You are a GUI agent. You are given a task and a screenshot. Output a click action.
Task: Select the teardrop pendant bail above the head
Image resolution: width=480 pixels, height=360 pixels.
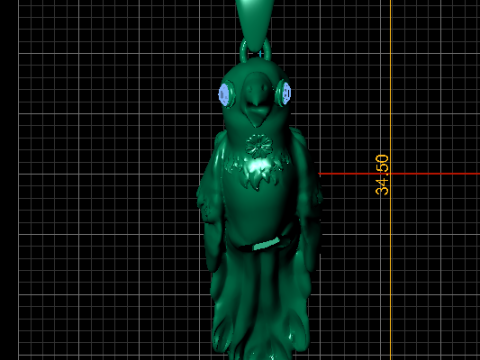click(x=255, y=25)
